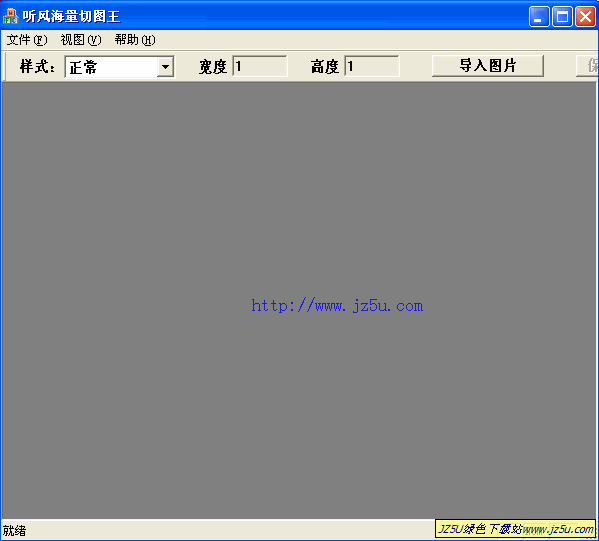Click the 样式: label

click(37, 66)
